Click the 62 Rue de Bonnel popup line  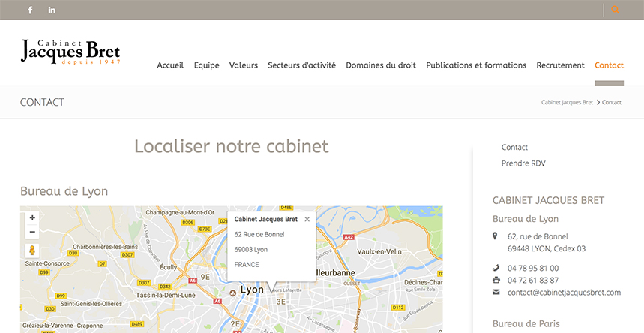[x=259, y=234]
